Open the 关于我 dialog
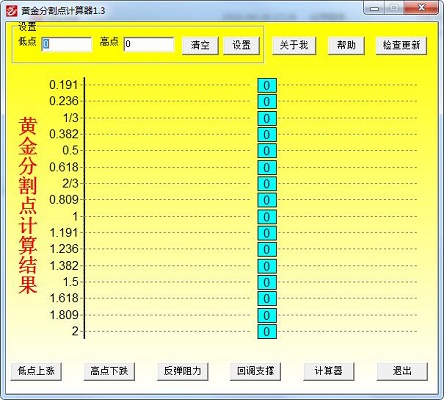 (294, 45)
